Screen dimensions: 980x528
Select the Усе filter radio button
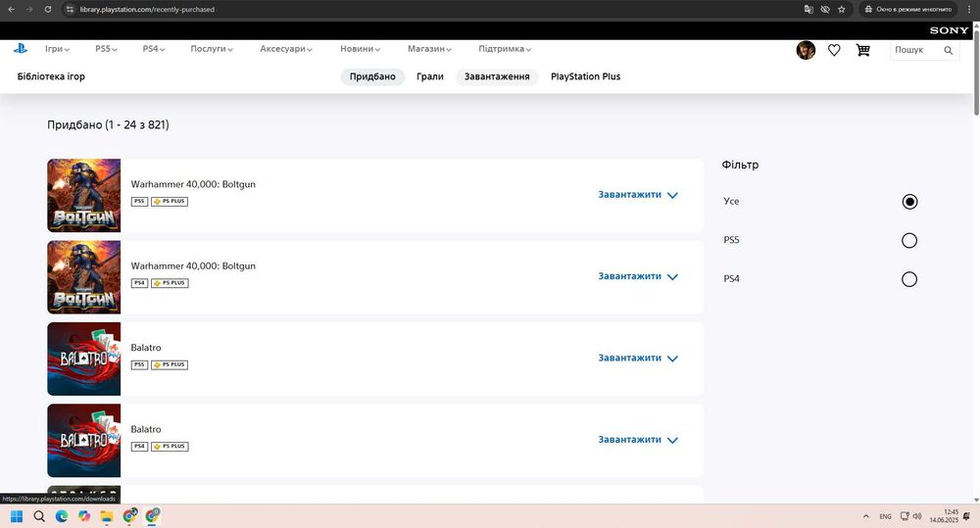pos(909,201)
